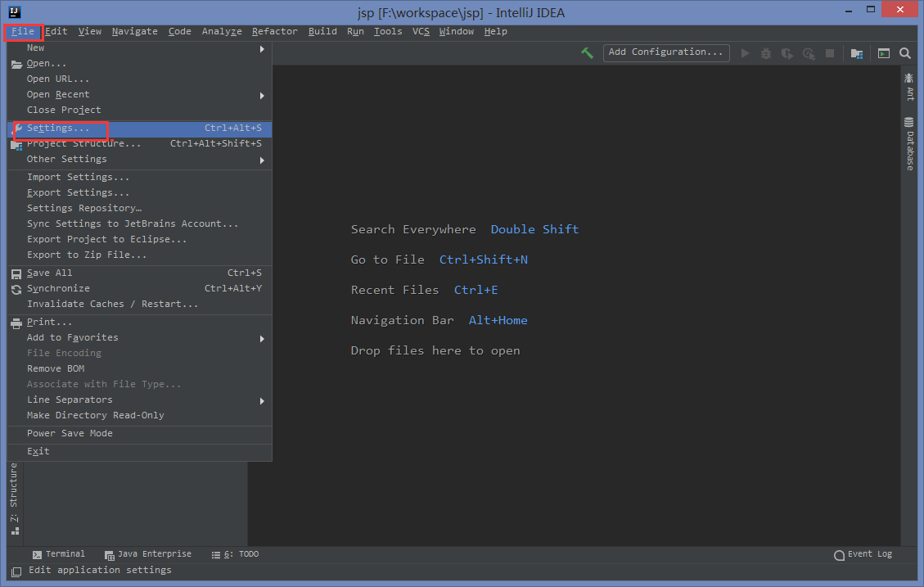Open the Refactor menu

[275, 32]
